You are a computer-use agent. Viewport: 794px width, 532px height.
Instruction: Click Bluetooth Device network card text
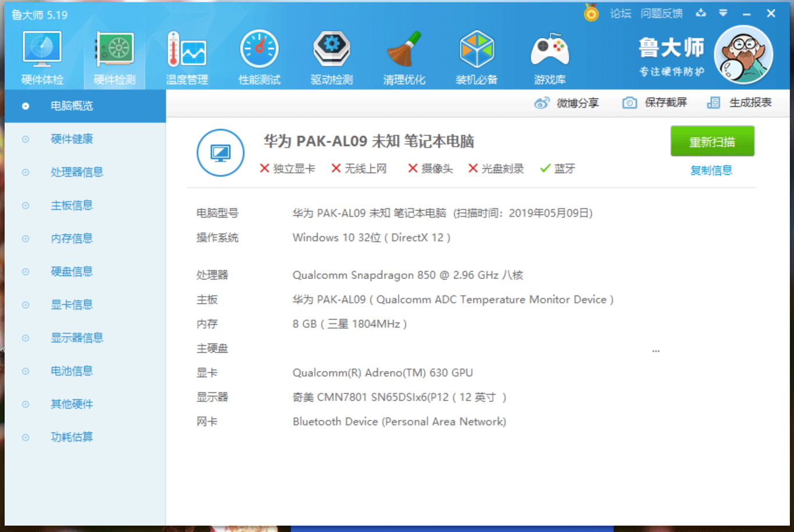399,422
